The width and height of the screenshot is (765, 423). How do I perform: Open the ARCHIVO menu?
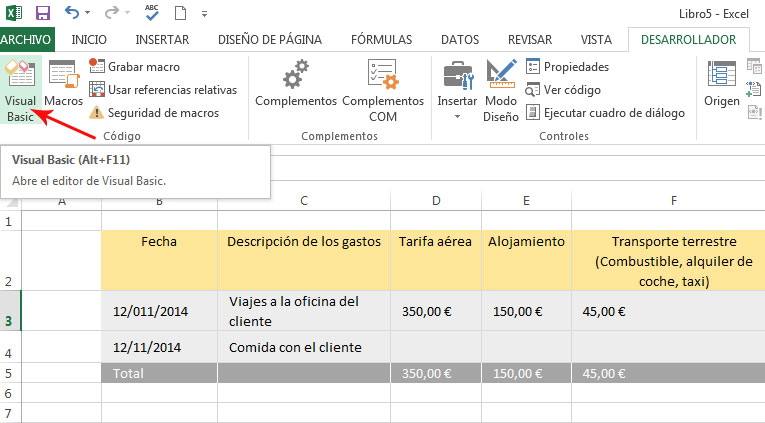(x=26, y=40)
